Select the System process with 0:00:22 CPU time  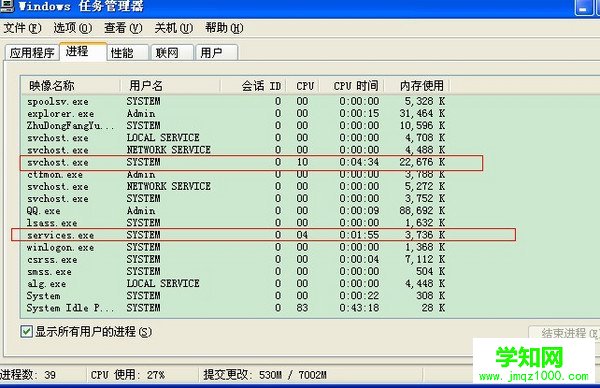[x=235, y=296]
